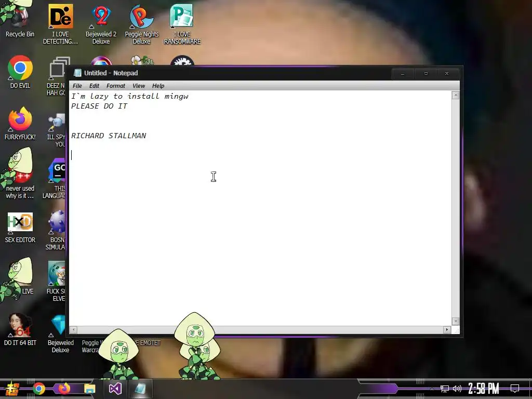Click the vertical scrollbar up arrow
Image resolution: width=532 pixels, height=399 pixels.
coord(456,96)
